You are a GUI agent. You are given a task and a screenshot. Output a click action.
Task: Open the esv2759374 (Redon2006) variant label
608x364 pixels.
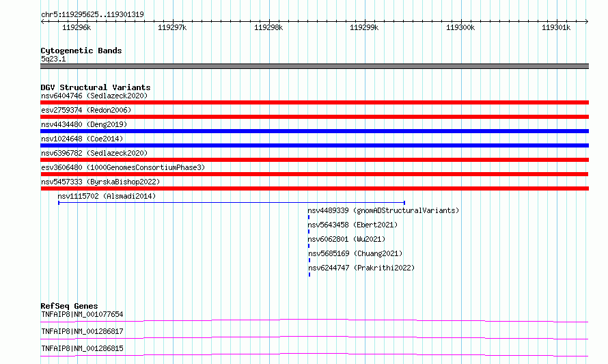pyautogui.click(x=86, y=110)
